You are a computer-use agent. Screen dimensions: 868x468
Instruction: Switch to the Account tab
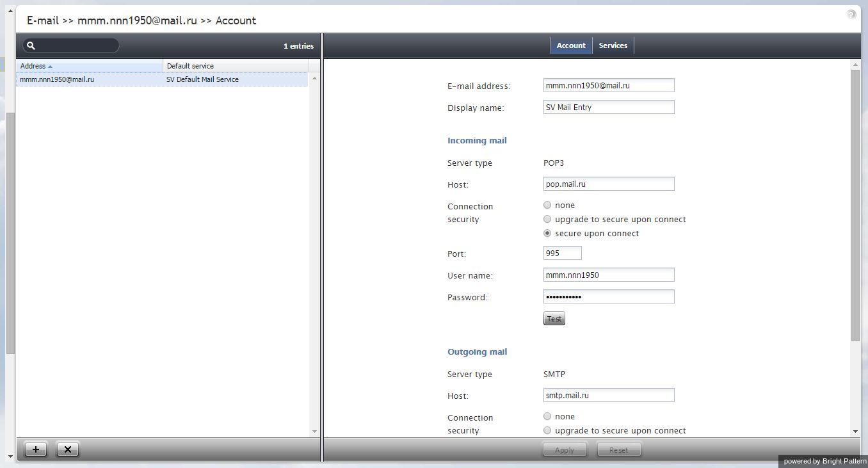(x=571, y=45)
